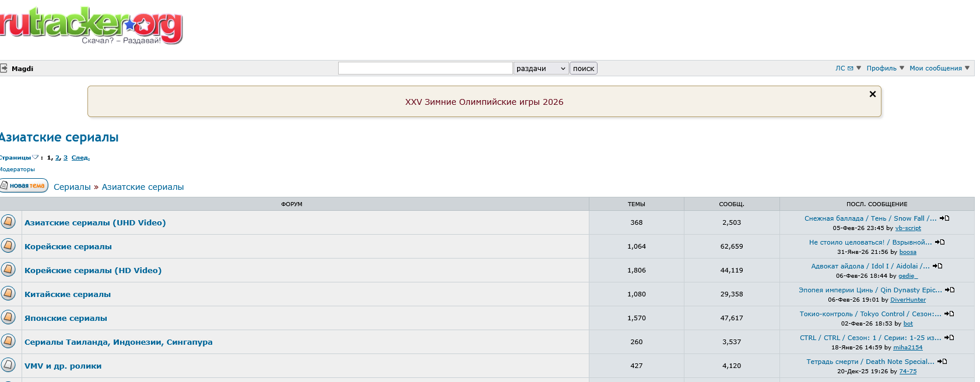Open the ЛС private messages envelope
The height and width of the screenshot is (382, 980).
(850, 68)
